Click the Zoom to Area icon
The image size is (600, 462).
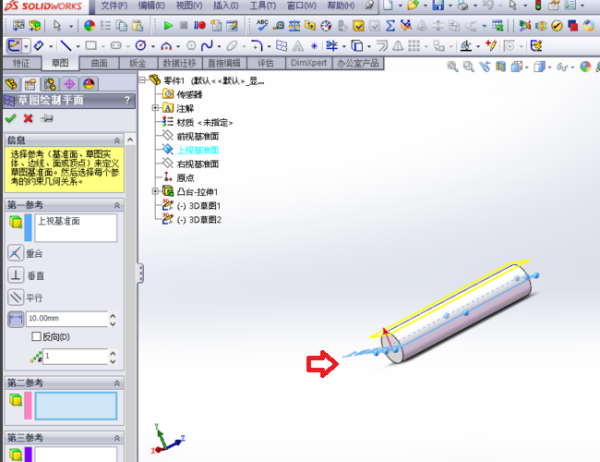(x=468, y=67)
